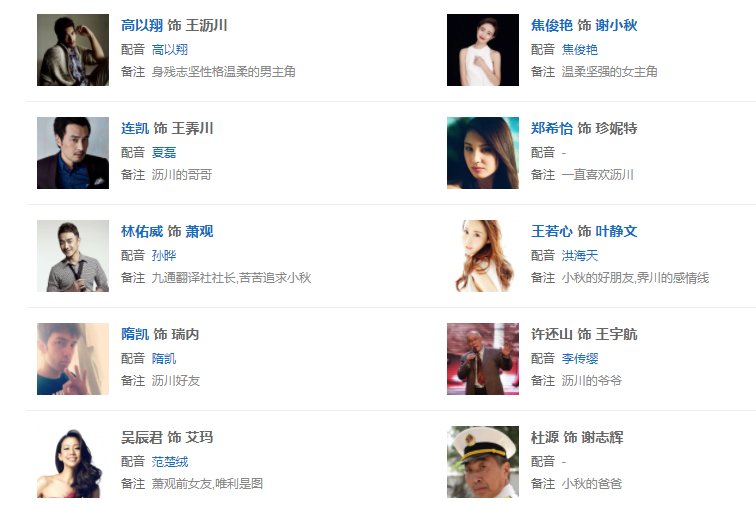Open 许还山's stage photo thumbnail
This screenshot has height=505, width=756.
[483, 359]
